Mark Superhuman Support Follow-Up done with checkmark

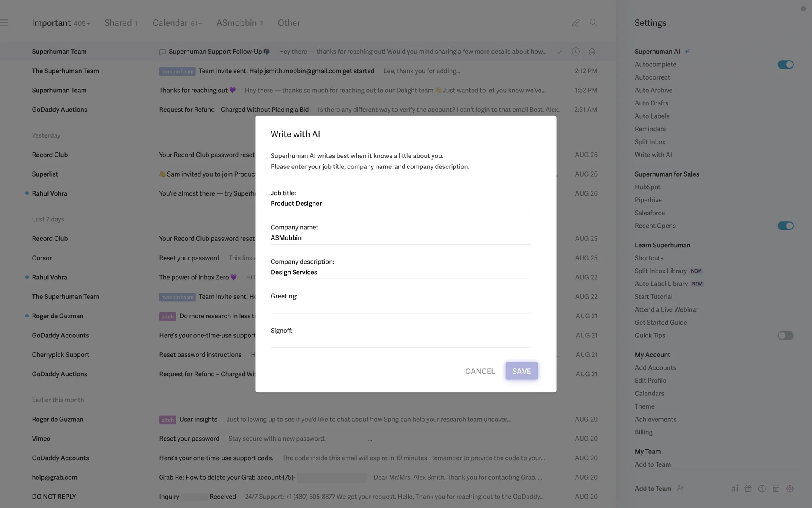click(x=559, y=52)
